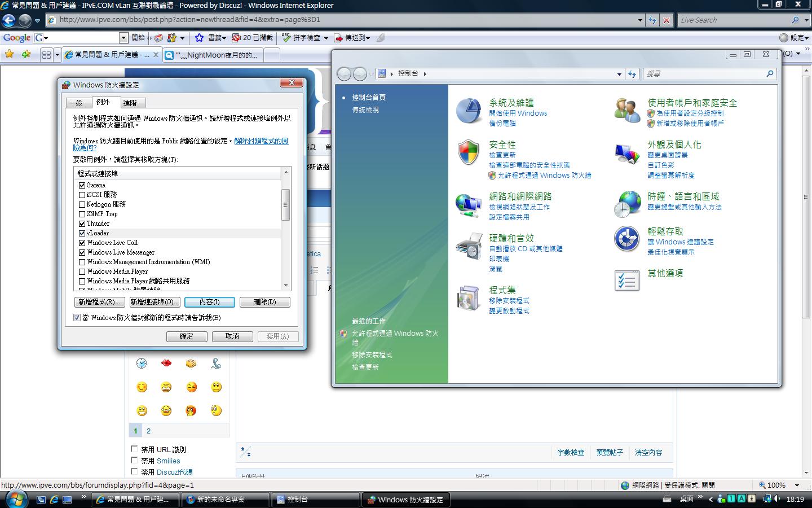Open the IE address bar dropdown
Image resolution: width=812 pixels, height=508 pixels.
pyautogui.click(x=640, y=20)
